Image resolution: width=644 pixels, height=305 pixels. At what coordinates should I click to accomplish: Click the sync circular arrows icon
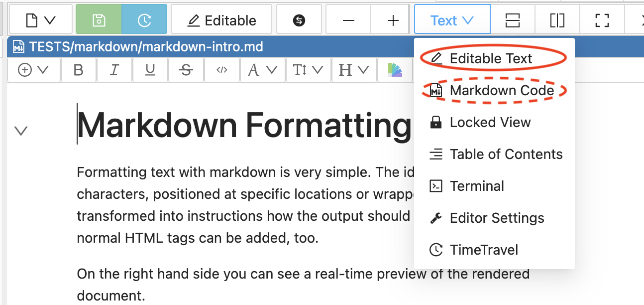tap(299, 20)
